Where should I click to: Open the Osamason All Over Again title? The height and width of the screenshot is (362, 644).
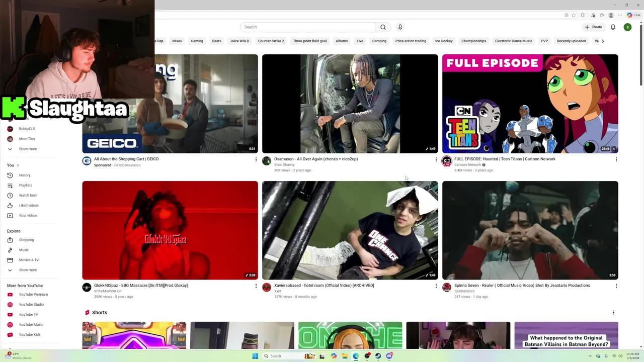coord(316,159)
